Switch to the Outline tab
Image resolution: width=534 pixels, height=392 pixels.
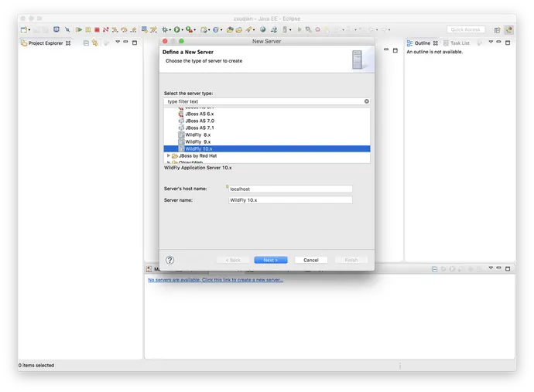[x=423, y=43]
